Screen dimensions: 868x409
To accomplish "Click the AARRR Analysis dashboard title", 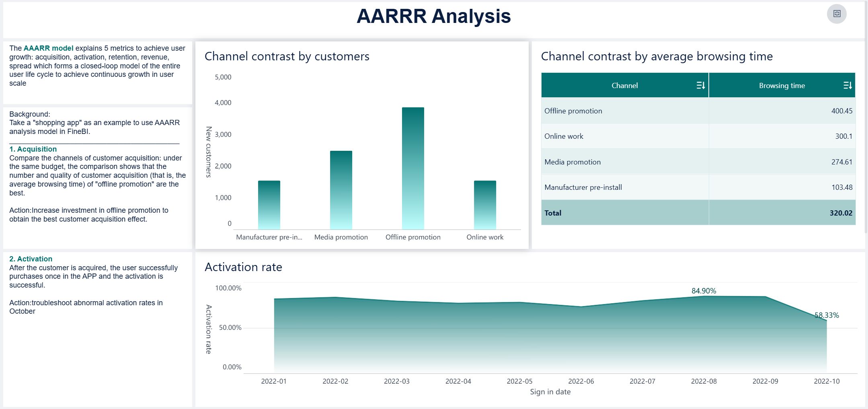I will click(x=433, y=17).
